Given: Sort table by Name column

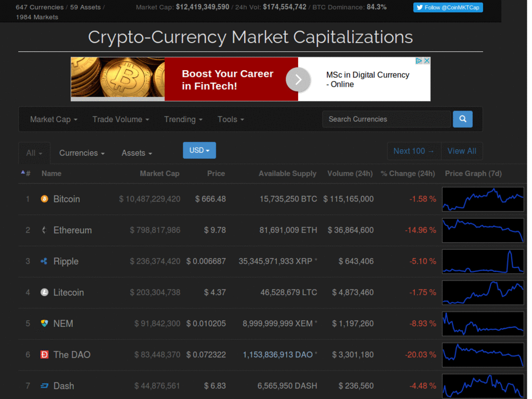Looking at the screenshot, I should pyautogui.click(x=51, y=174).
